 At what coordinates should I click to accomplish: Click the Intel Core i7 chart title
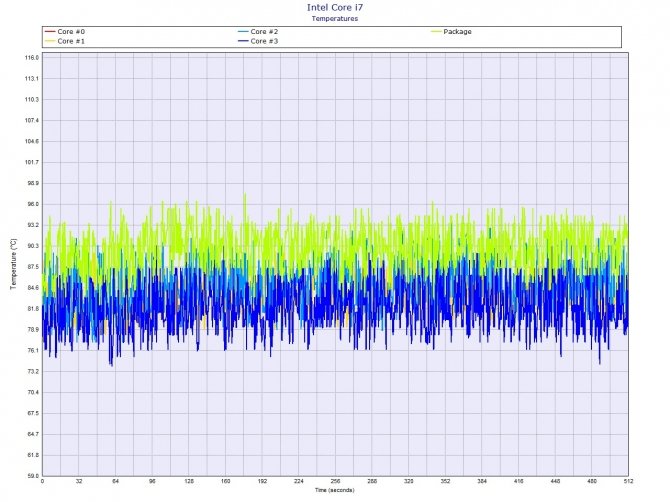(335, 7)
